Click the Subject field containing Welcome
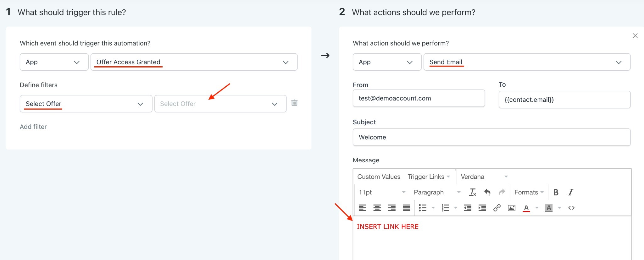The image size is (644, 260). (x=491, y=137)
